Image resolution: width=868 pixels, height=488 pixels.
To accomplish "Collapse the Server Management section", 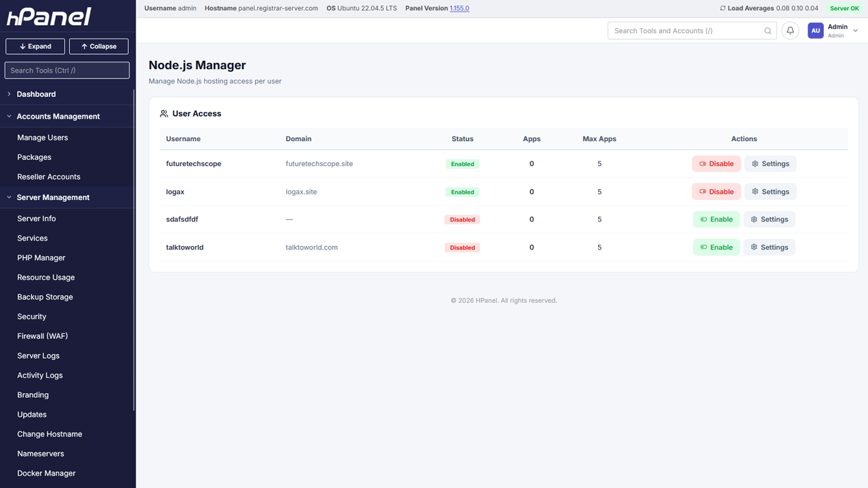I will pyautogui.click(x=68, y=197).
